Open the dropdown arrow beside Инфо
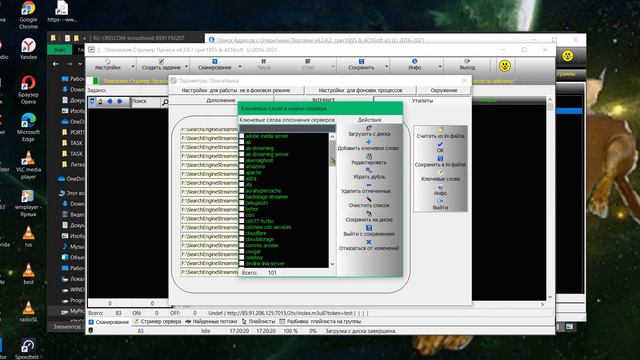 (440, 66)
